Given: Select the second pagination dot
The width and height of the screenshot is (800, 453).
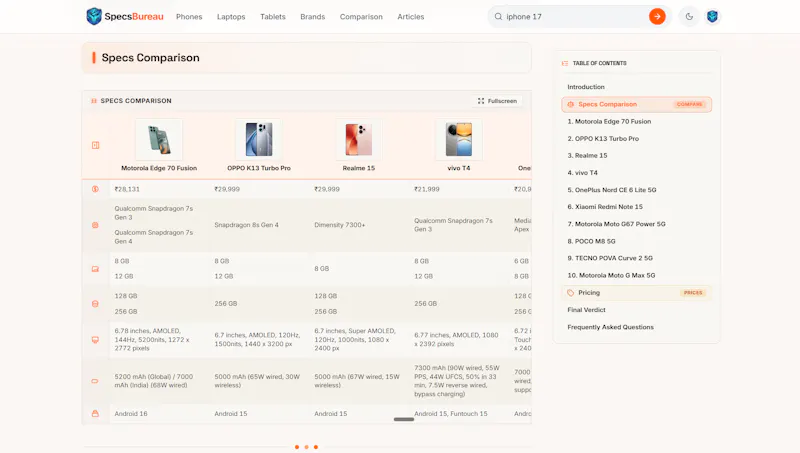Looking at the screenshot, I should tap(307, 447).
